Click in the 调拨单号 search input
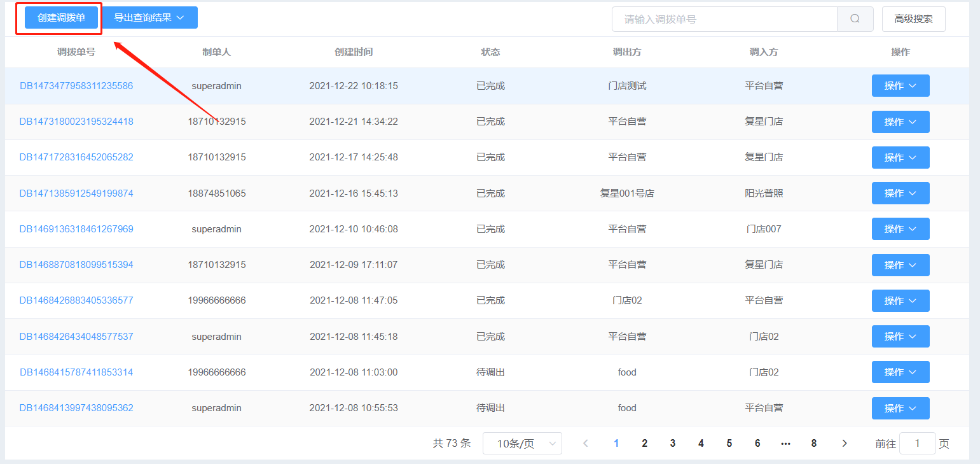The height and width of the screenshot is (464, 980). click(724, 19)
